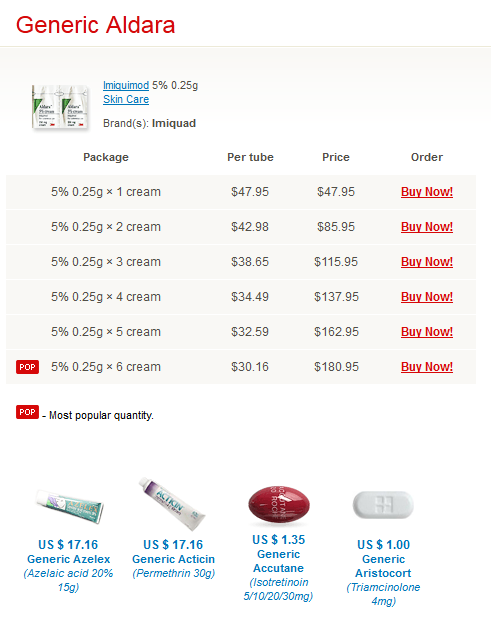Viewport: 491px width, 618px height.
Task: Buy Now for 5 cream package
Action: [x=427, y=332]
